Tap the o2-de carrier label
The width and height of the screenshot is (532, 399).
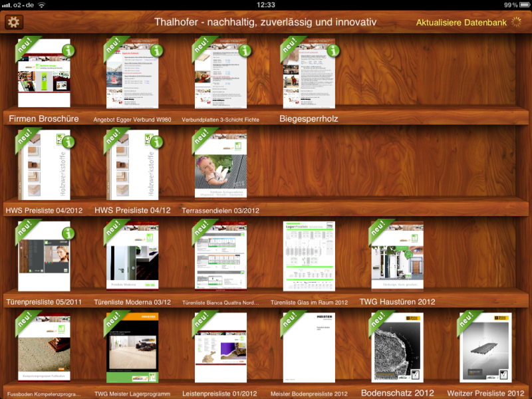click(23, 5)
